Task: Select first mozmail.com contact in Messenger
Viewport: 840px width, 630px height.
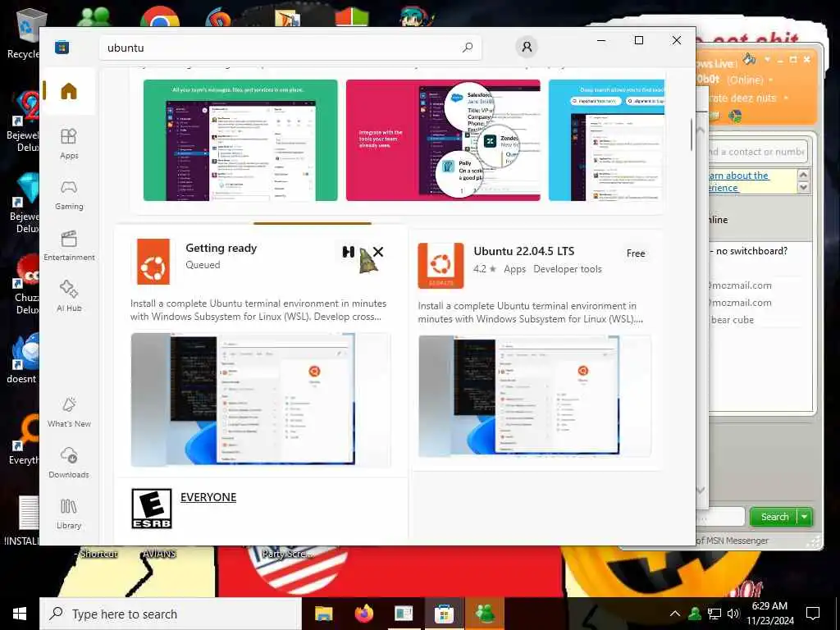Action: tap(741, 285)
